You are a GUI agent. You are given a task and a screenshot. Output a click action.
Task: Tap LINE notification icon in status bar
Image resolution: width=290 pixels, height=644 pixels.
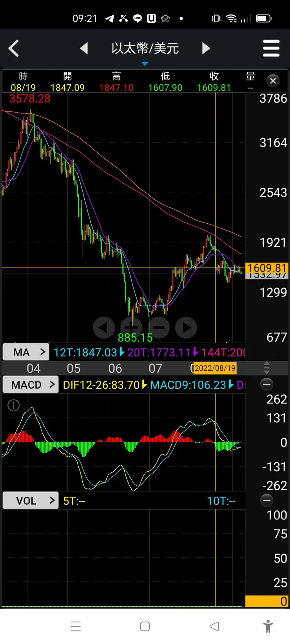138,18
